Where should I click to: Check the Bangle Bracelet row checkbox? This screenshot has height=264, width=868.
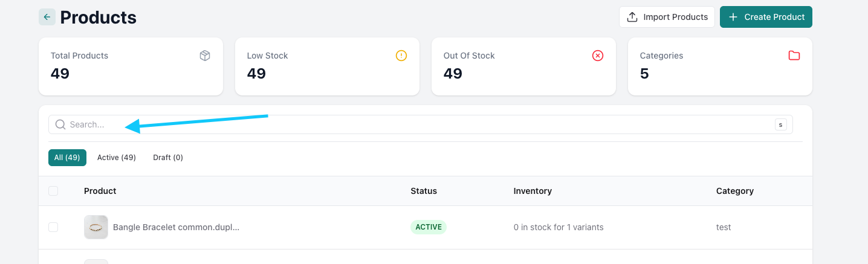[53, 227]
